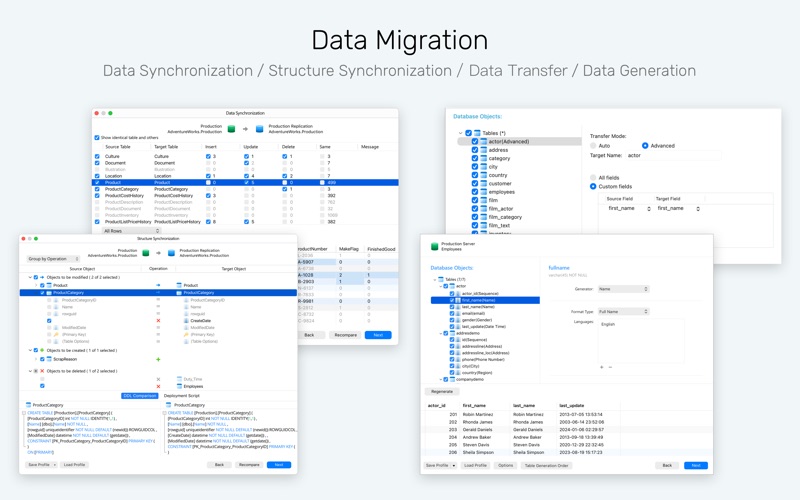The height and width of the screenshot is (500, 800).
Task: Choose the All fields radio option
Action: (x=593, y=178)
